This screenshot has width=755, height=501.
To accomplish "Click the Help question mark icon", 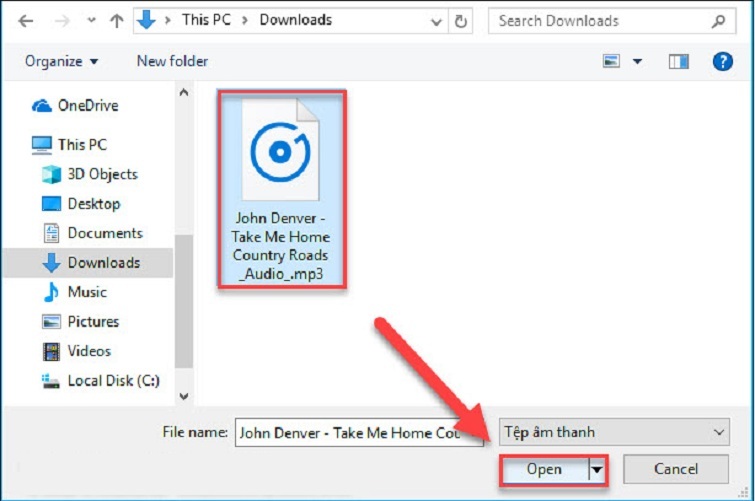I will click(722, 61).
